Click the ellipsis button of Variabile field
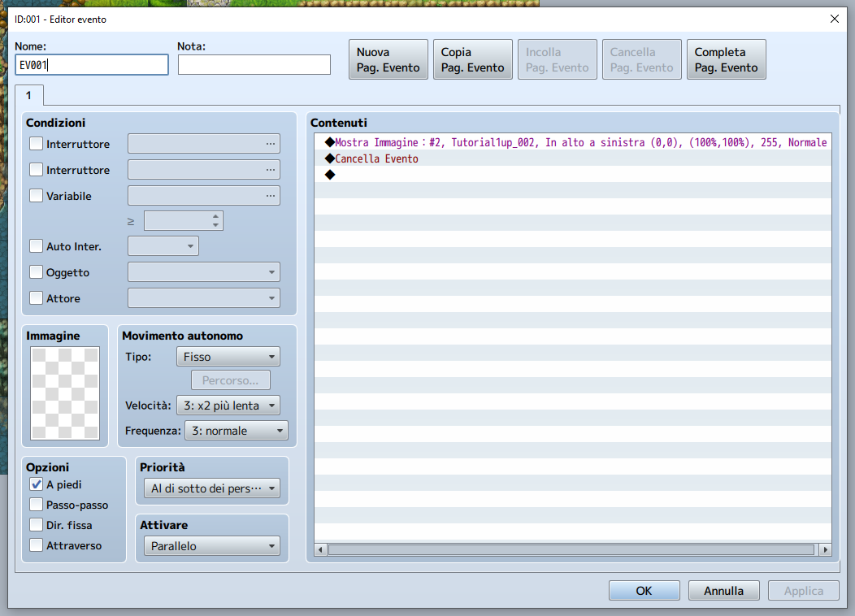Viewport: 855px width, 616px height. [x=270, y=196]
